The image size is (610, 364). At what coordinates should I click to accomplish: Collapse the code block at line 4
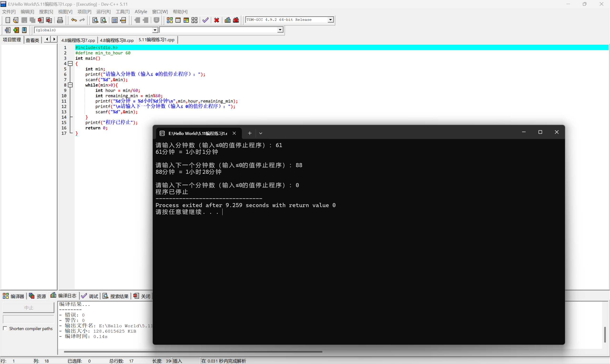pyautogui.click(x=71, y=64)
